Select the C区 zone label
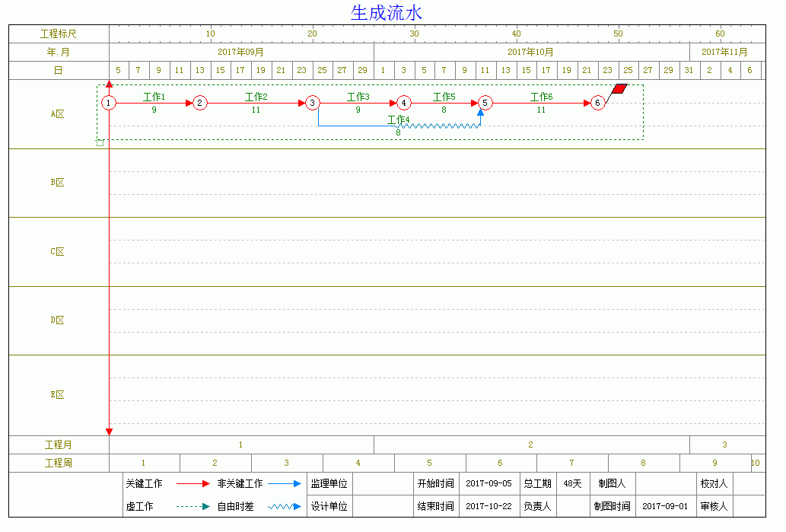 tap(58, 252)
